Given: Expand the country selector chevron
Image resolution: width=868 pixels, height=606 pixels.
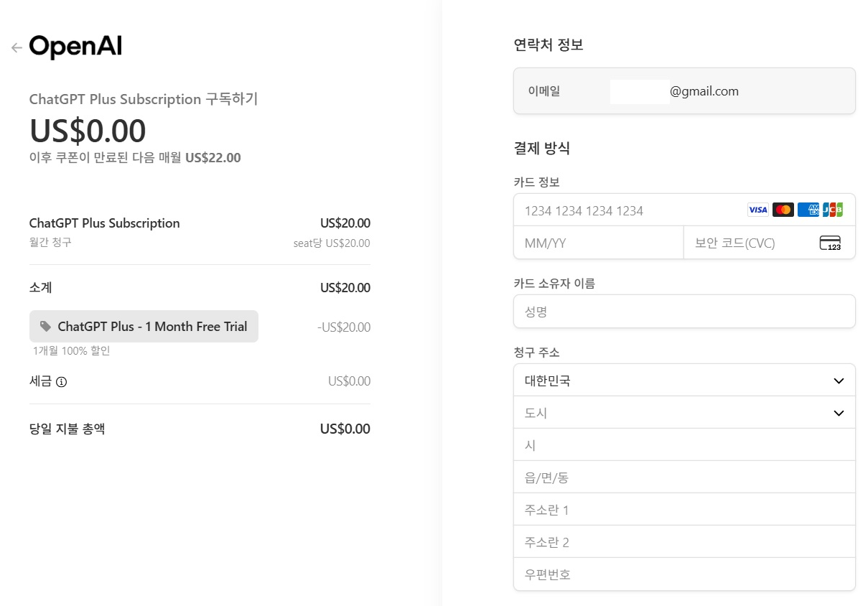Looking at the screenshot, I should [838, 381].
